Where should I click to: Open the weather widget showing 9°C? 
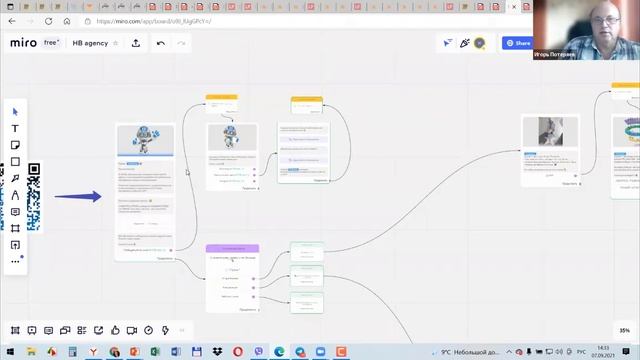coord(466,352)
